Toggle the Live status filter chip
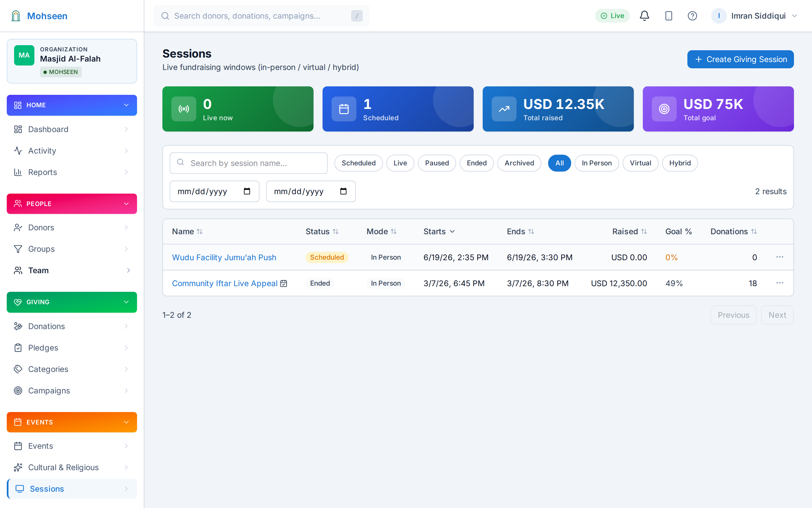 tap(400, 163)
